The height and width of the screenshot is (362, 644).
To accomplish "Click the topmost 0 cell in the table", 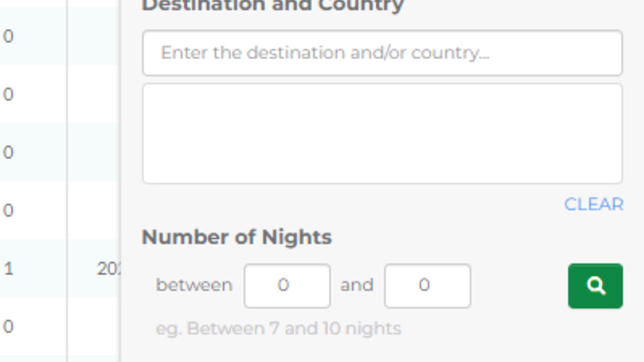I will 8,36.
